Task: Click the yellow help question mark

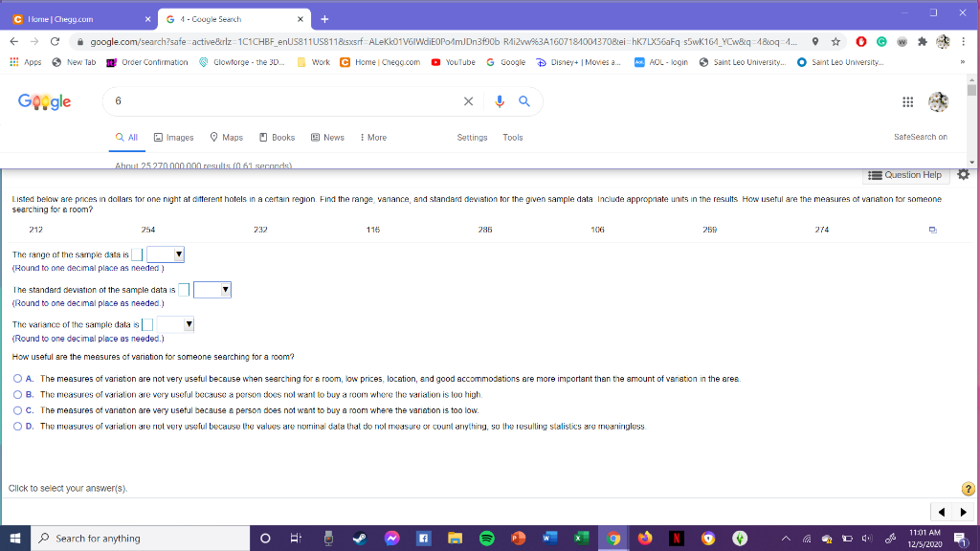Action: 968,489
